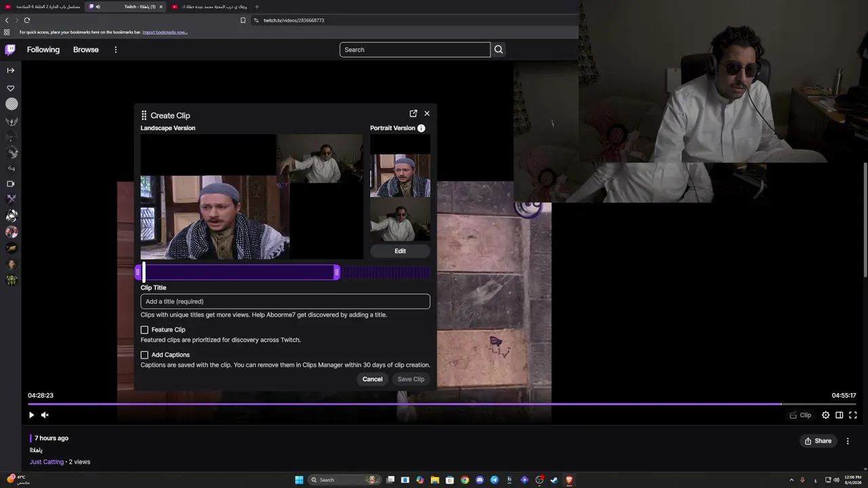Image resolution: width=868 pixels, height=488 pixels.
Task: Share this video
Action: click(818, 441)
